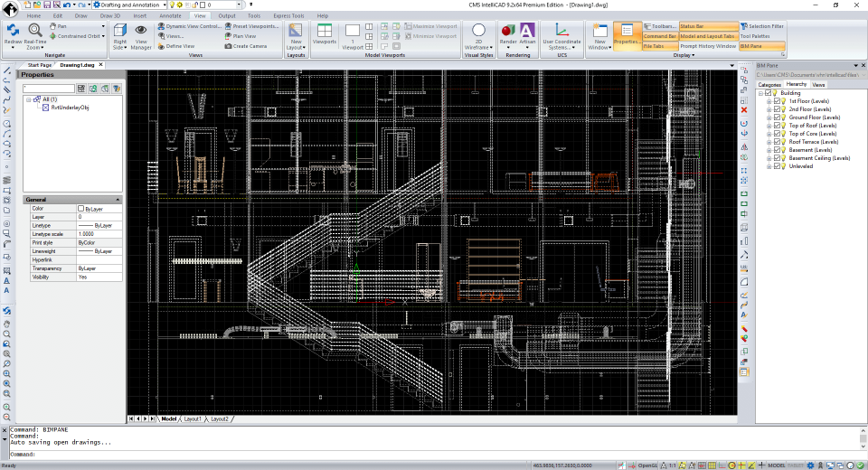Click the Color ByLayer swatch field
Viewport: 868px width, 470px height.
coord(99,209)
